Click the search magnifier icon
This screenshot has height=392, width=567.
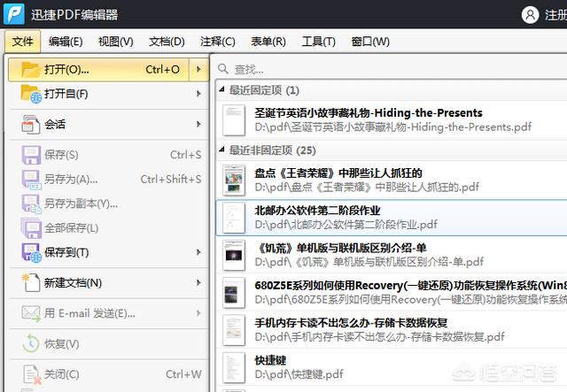tap(223, 69)
